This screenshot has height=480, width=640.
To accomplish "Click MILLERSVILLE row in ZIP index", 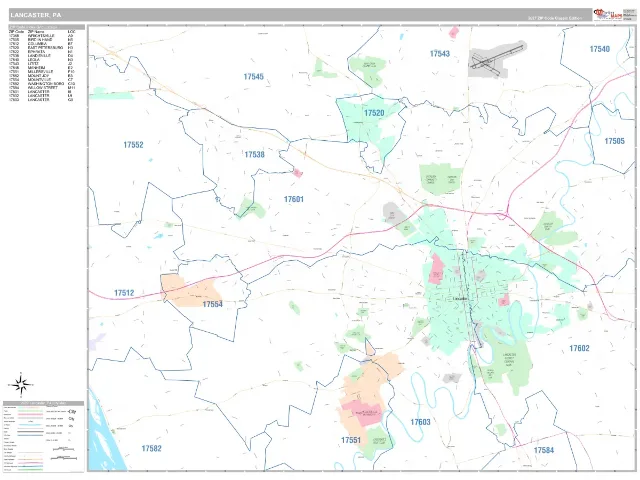I will (42, 71).
